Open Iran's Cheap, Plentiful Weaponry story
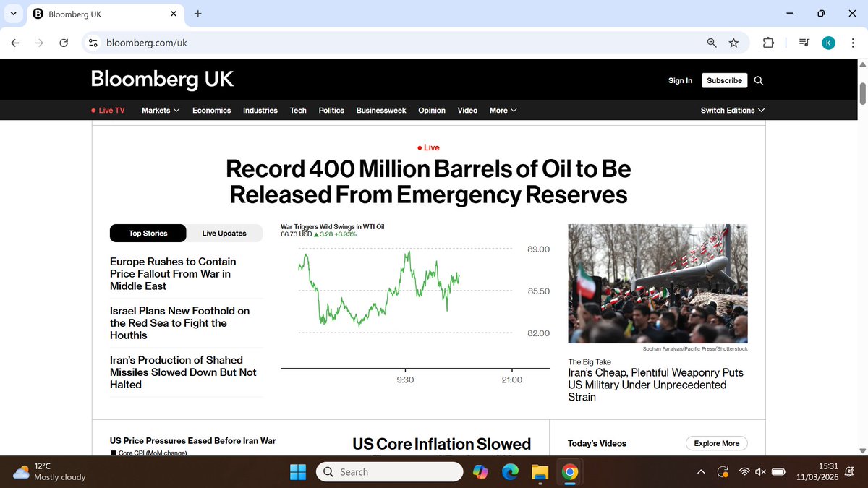 click(655, 385)
